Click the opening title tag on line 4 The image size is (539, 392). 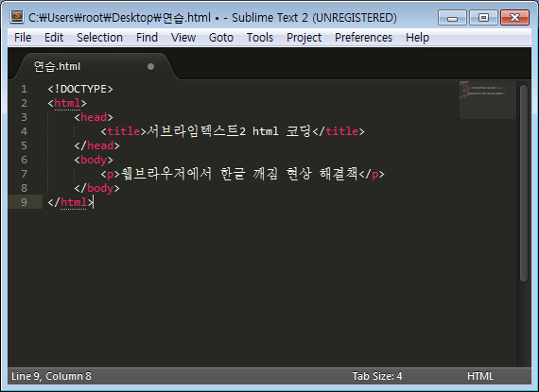(124, 131)
